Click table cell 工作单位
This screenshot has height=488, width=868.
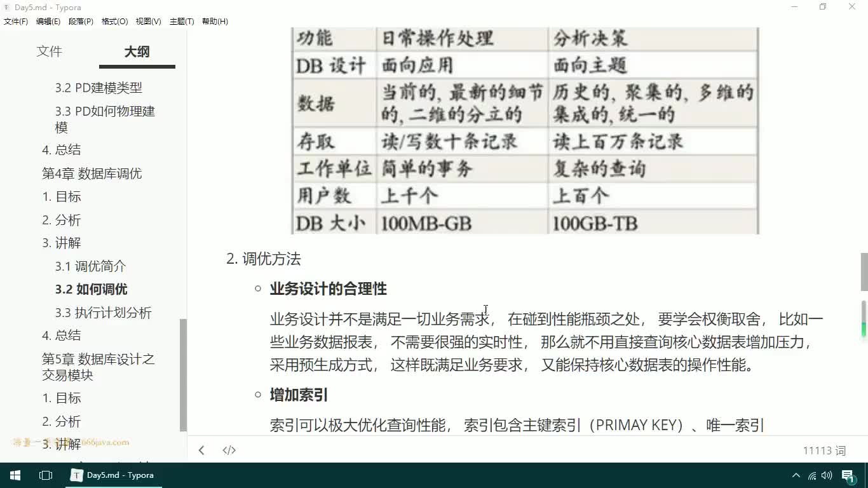pos(334,169)
